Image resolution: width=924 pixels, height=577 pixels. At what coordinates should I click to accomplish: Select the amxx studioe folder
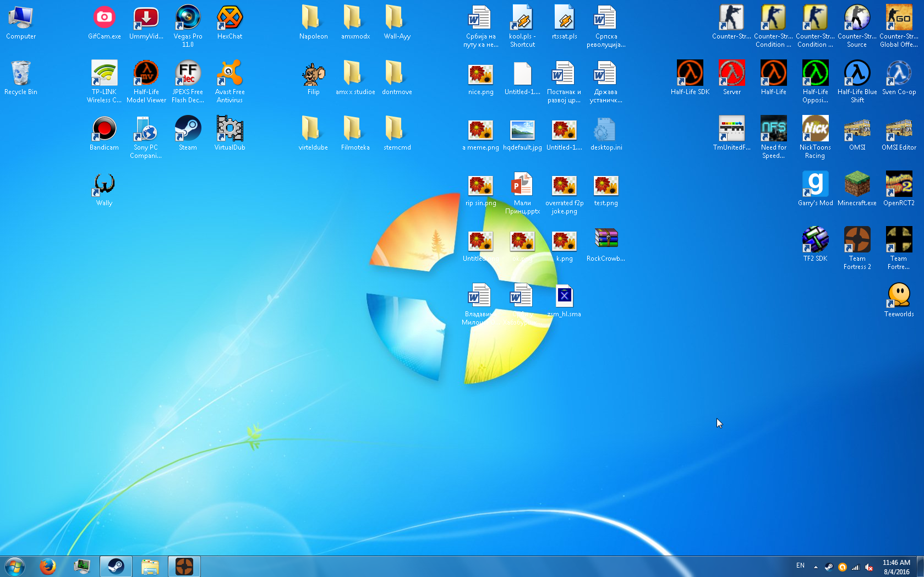(x=355, y=78)
